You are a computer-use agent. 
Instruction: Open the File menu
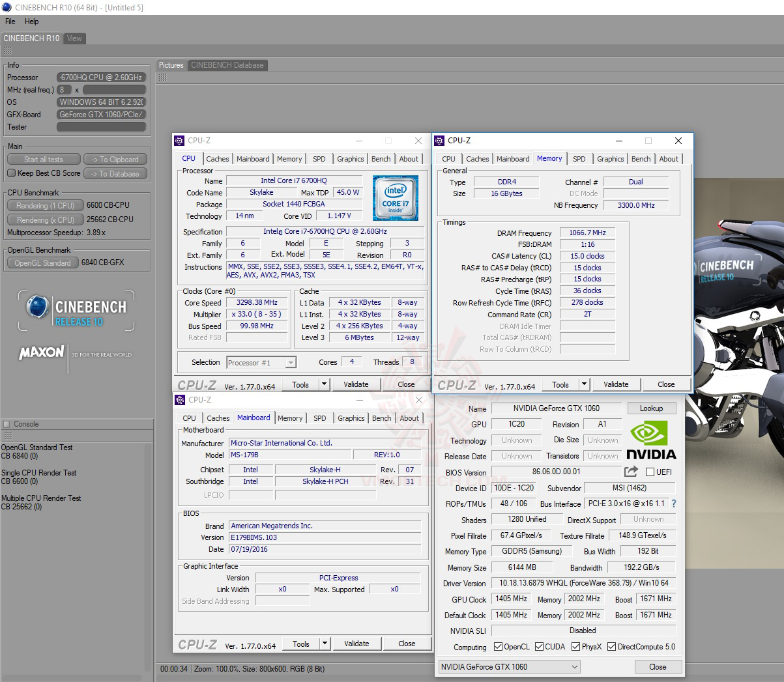pyautogui.click(x=10, y=21)
